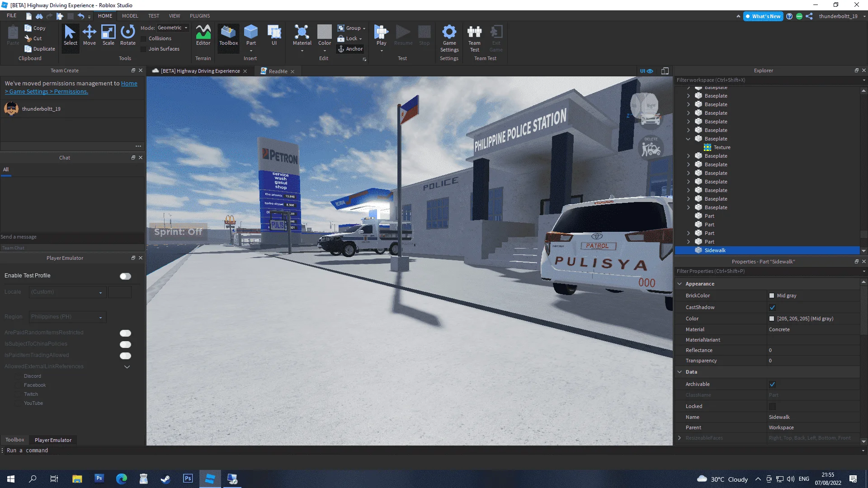This screenshot has width=868, height=488.
Task: Collapse the expanded Baseplate with Texture
Action: point(689,139)
